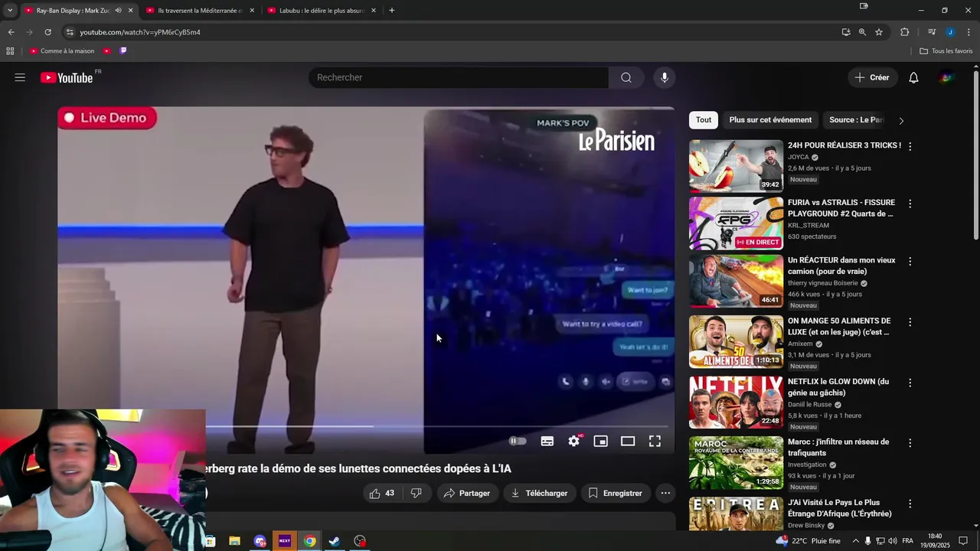Open the tab search dropdown arrow
Screen dimensions: 980x551
click(x=9, y=11)
